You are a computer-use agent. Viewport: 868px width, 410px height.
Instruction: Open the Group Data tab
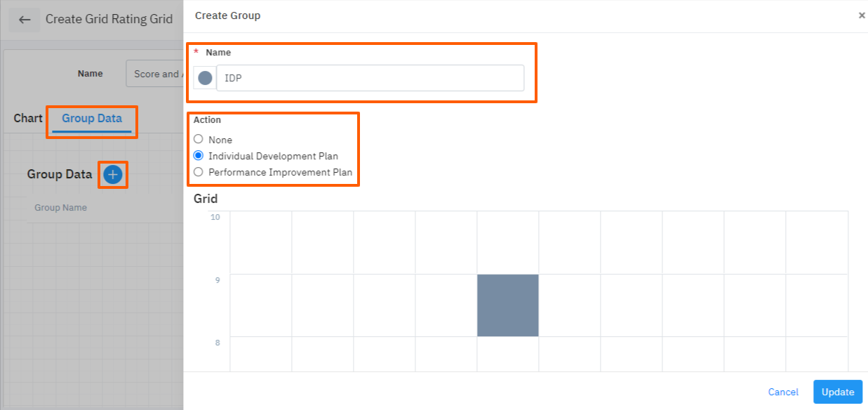point(92,118)
